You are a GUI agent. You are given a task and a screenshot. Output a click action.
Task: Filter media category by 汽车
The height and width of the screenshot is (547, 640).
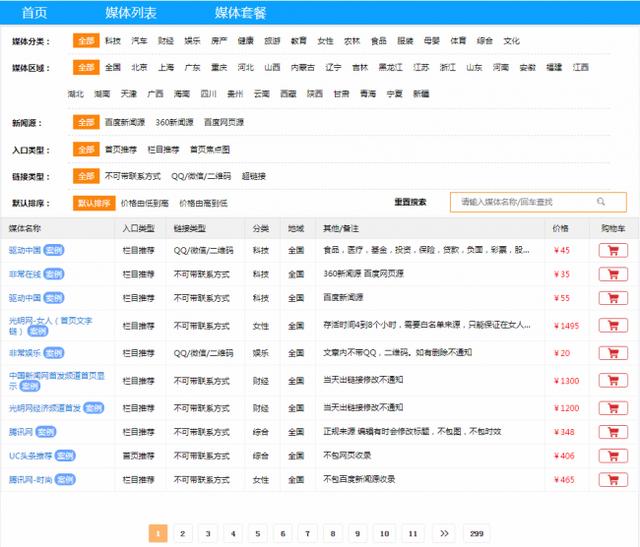139,41
